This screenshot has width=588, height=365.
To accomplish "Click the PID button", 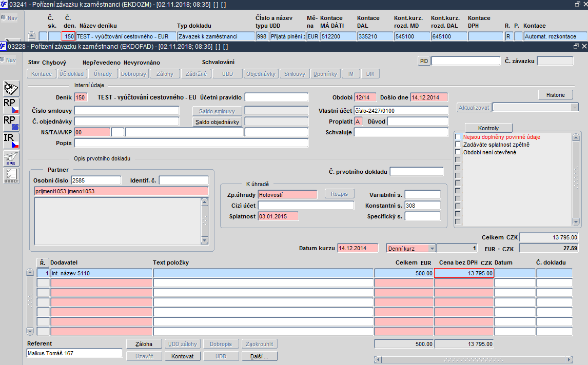I will [424, 61].
